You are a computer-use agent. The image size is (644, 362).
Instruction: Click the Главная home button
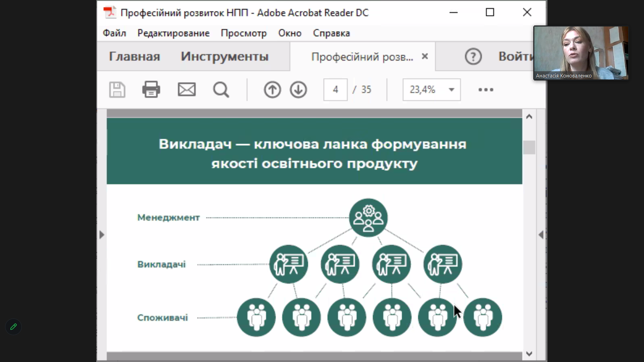(x=134, y=57)
